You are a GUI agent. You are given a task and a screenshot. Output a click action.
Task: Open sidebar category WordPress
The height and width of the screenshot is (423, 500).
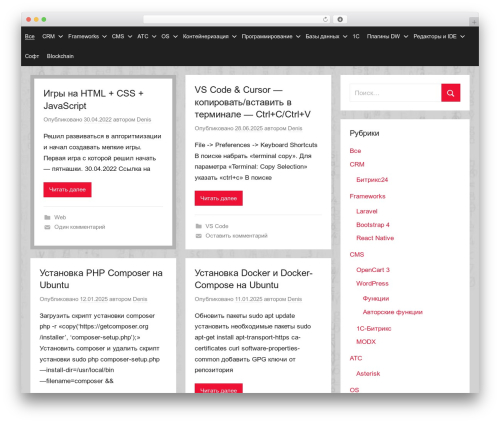pyautogui.click(x=372, y=284)
